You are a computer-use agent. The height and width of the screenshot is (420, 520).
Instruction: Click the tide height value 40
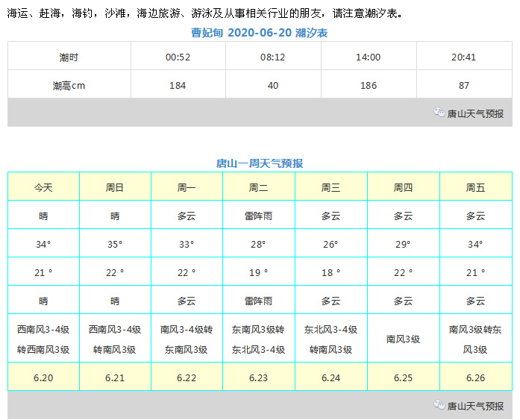coord(273,85)
